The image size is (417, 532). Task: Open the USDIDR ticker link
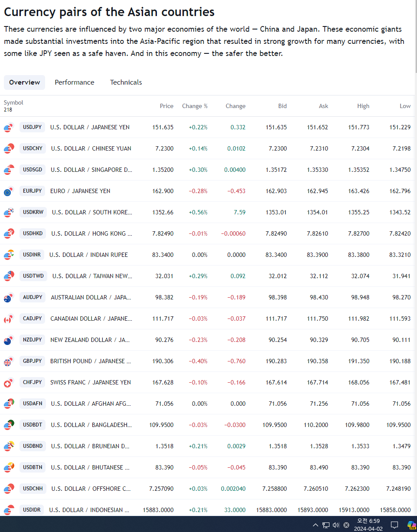(32, 510)
